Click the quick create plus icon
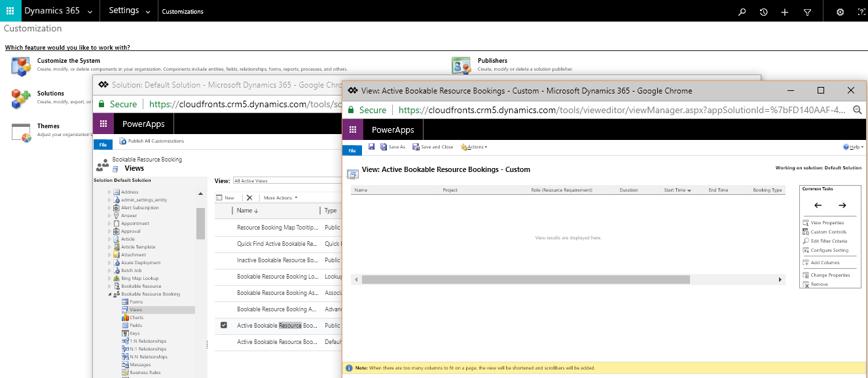The width and height of the screenshot is (868, 378). pos(785,12)
